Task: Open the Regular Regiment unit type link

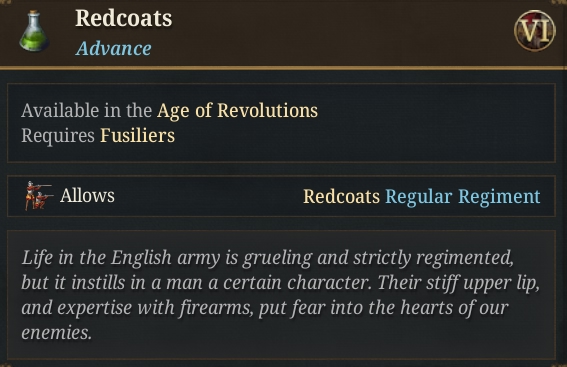Action: point(463,197)
